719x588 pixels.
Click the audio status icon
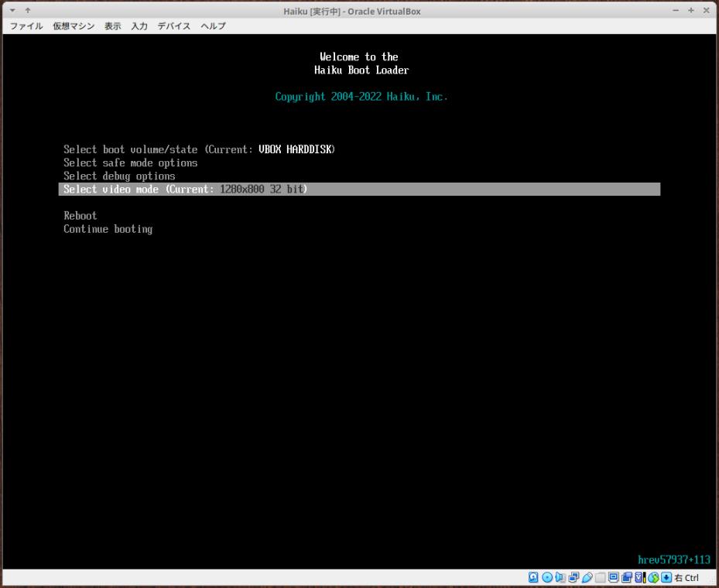coord(560,577)
